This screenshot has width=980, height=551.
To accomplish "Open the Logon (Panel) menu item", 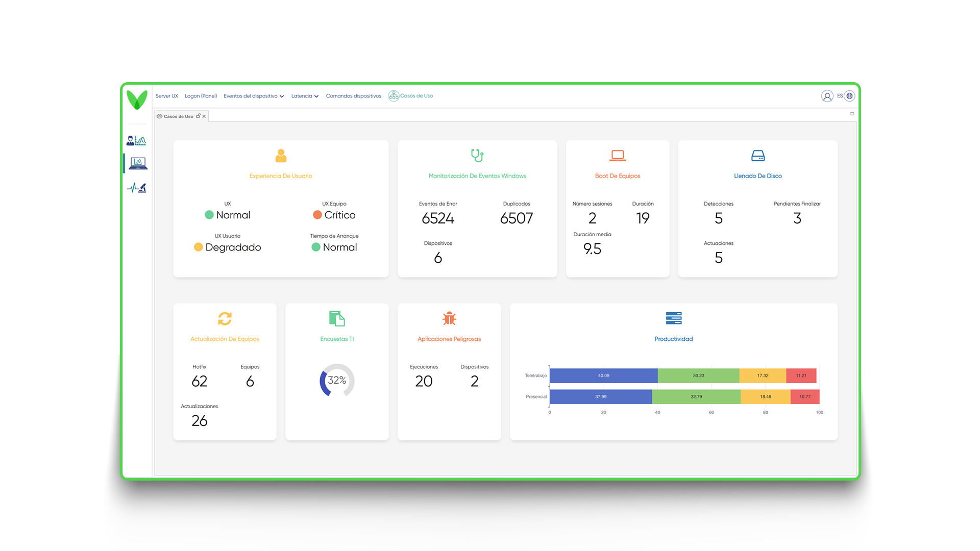I will coord(201,96).
